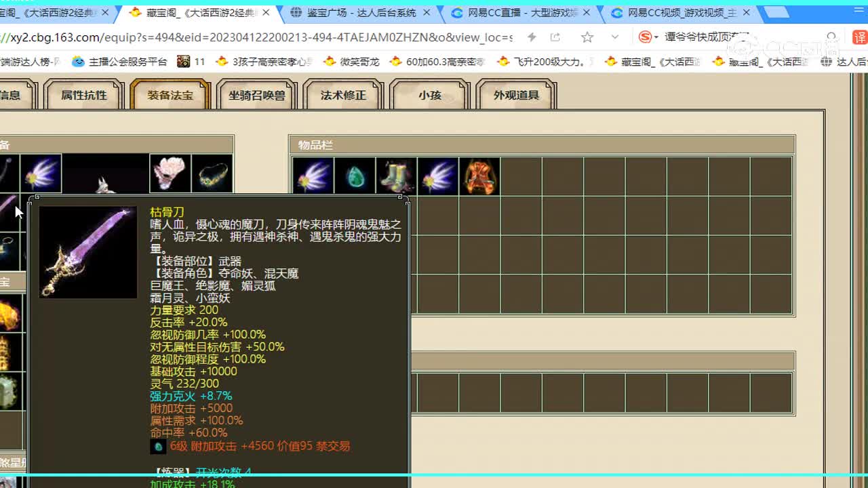Click the first feather item in 物品栏

point(313,176)
